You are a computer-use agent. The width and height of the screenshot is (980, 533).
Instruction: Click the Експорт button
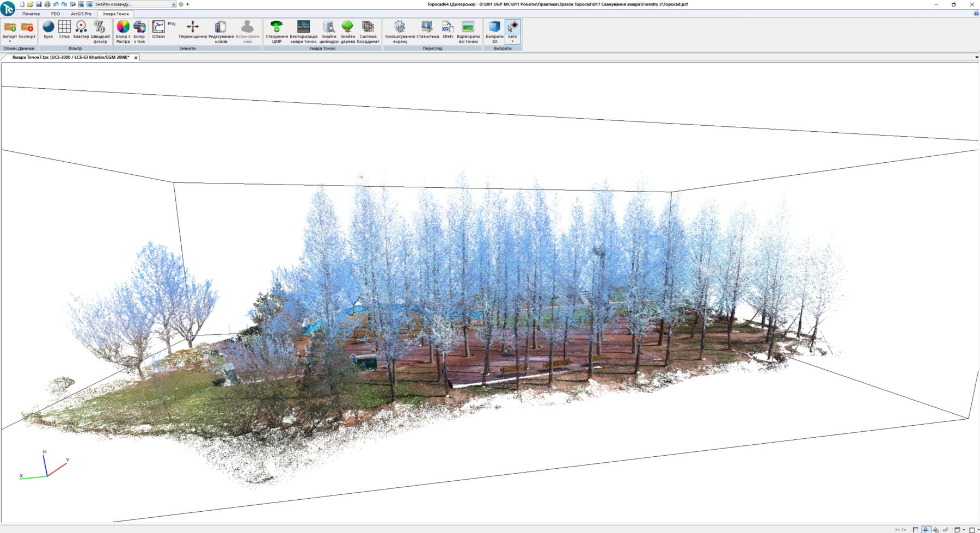click(27, 30)
